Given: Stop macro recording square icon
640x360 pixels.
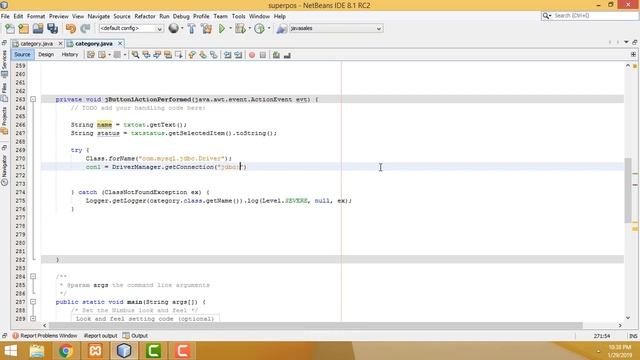Looking at the screenshot, I should 263,55.
